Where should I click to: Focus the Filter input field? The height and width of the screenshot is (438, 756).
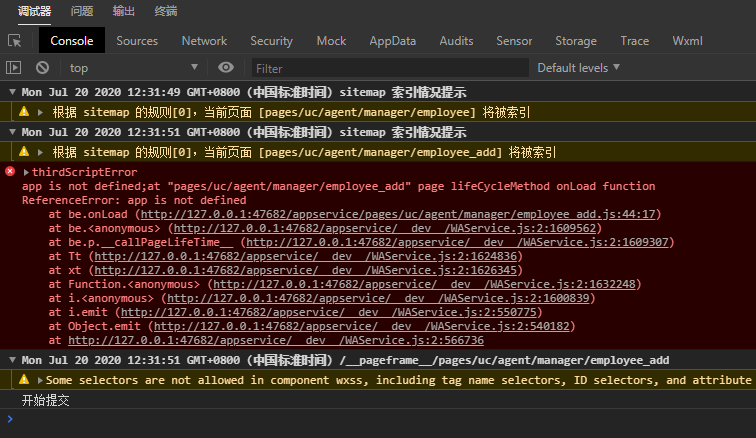tap(390, 68)
